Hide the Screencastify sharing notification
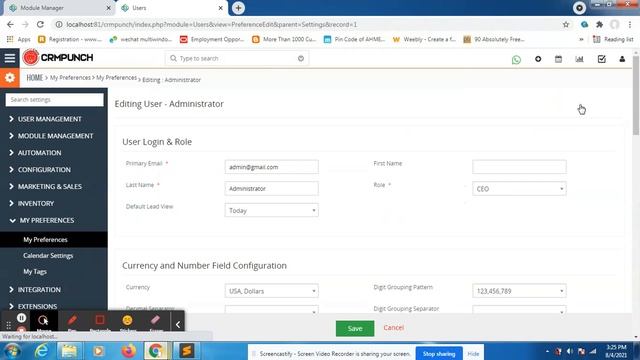This screenshot has height=360, width=640. pos(473,354)
